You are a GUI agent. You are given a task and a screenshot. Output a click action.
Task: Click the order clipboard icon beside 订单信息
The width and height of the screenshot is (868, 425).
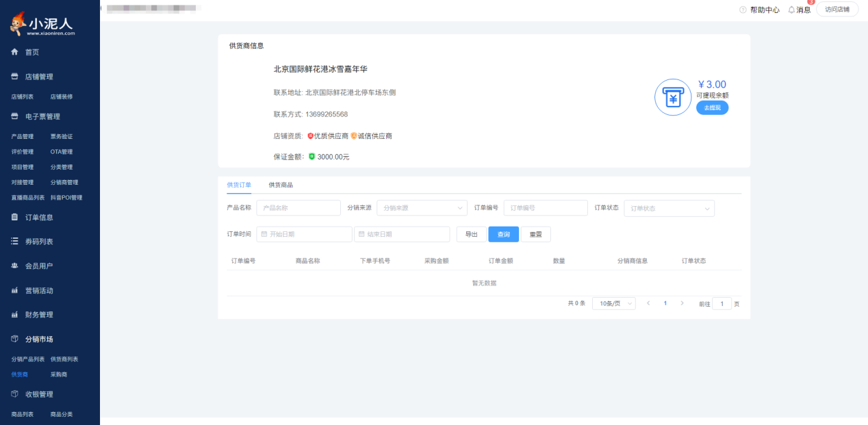click(15, 217)
